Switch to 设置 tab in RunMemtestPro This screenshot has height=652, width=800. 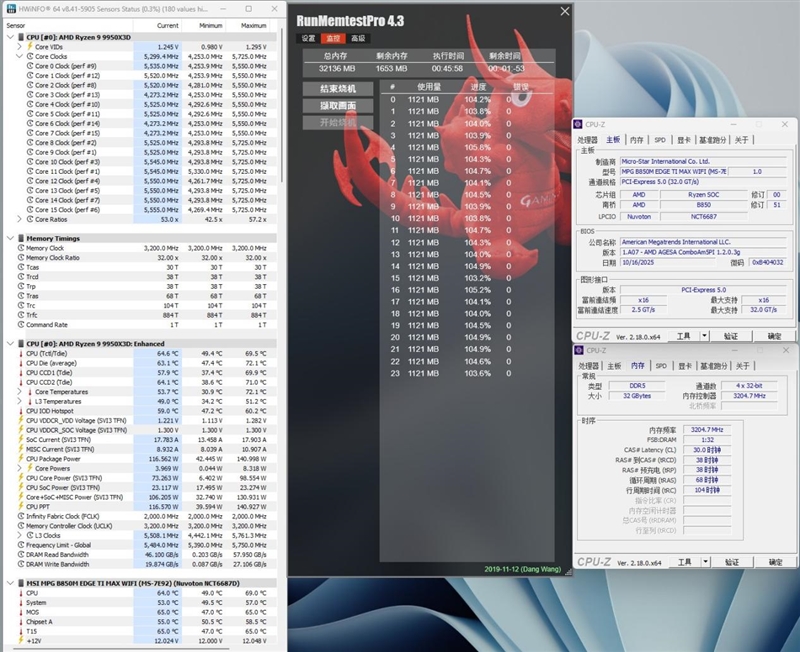[x=309, y=38]
